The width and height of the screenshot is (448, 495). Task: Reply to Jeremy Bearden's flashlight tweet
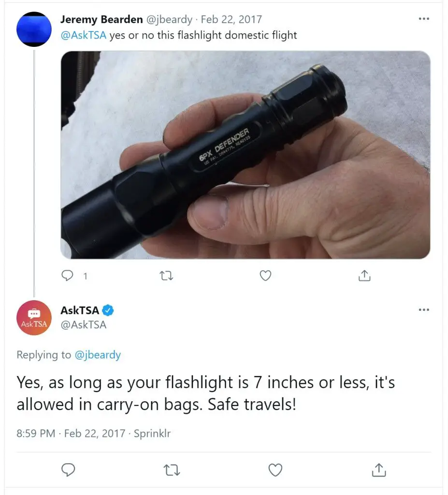(68, 276)
